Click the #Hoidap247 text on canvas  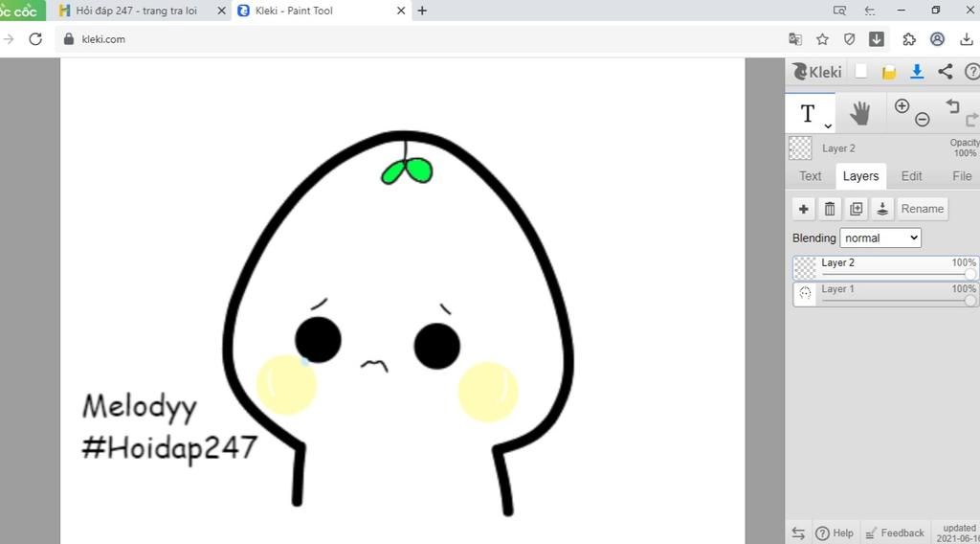coord(169,449)
